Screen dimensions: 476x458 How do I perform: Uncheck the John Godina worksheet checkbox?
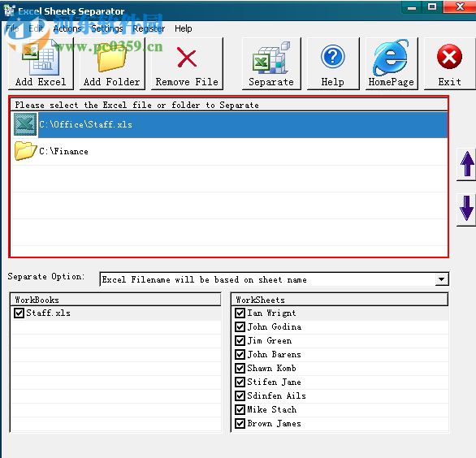point(240,326)
